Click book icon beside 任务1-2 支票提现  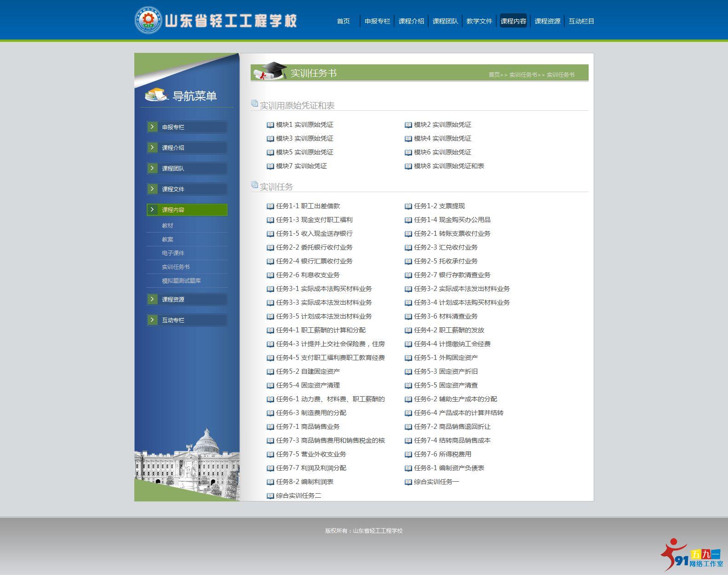[x=408, y=206]
